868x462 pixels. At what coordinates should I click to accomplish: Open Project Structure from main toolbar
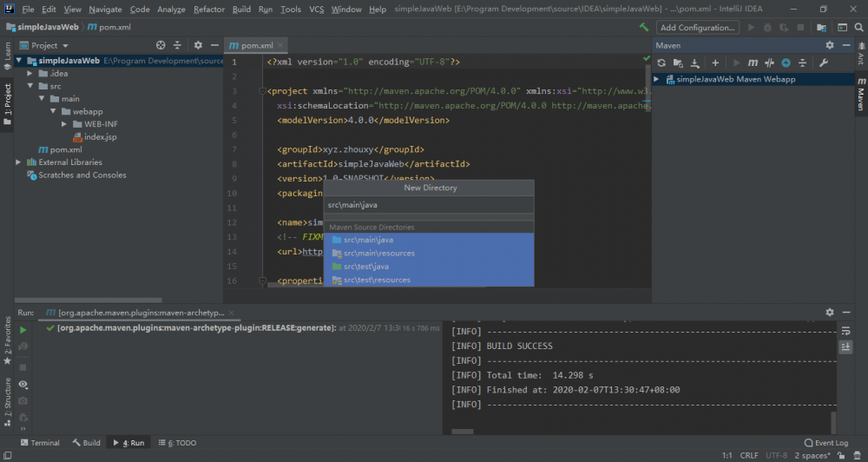821,27
